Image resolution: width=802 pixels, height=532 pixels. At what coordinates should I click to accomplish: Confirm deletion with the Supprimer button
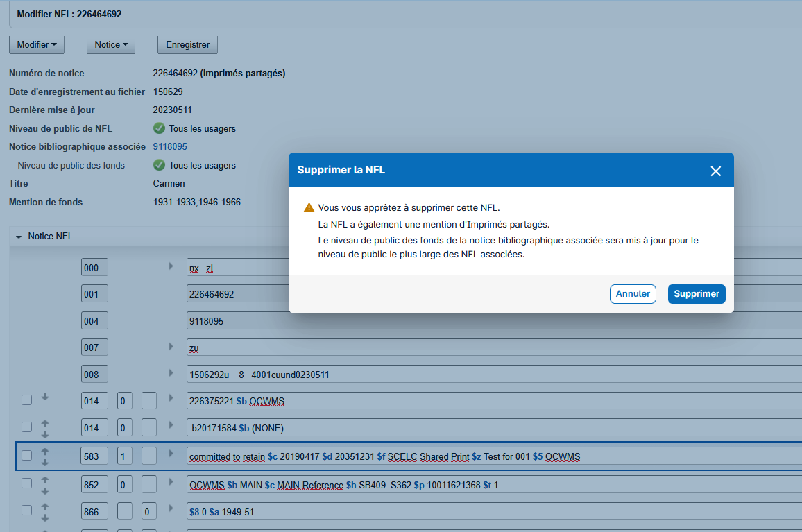click(x=696, y=294)
